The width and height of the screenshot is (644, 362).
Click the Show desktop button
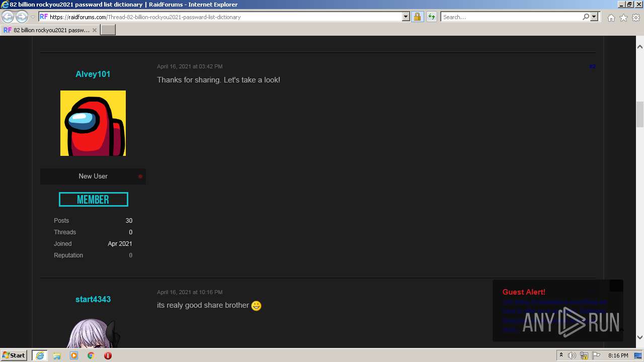point(638,355)
